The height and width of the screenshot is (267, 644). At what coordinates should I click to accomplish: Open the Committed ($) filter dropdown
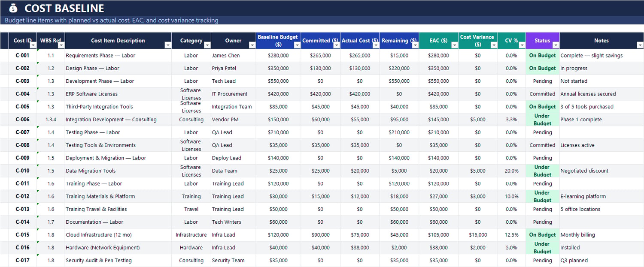[x=337, y=45]
